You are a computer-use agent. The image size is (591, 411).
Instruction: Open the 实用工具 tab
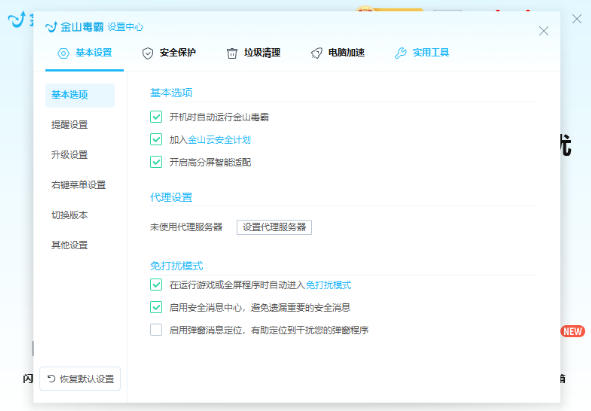coord(422,53)
